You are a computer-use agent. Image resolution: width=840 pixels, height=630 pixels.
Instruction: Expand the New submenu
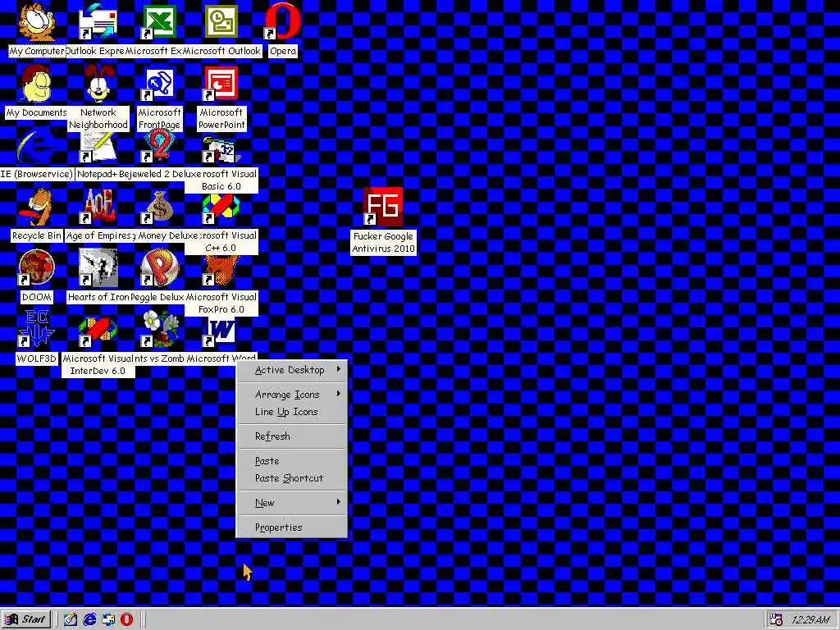tap(292, 503)
